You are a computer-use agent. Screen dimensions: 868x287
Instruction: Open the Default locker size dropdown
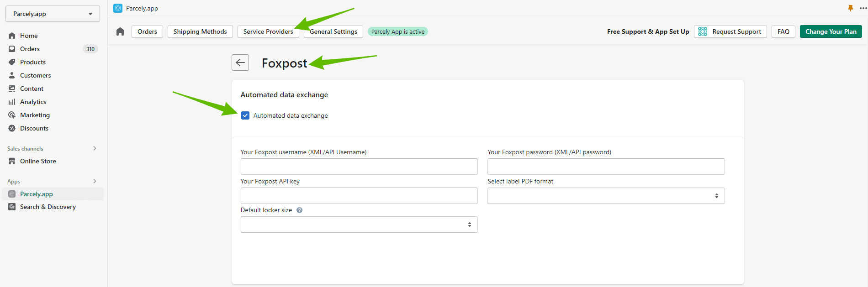click(x=359, y=224)
